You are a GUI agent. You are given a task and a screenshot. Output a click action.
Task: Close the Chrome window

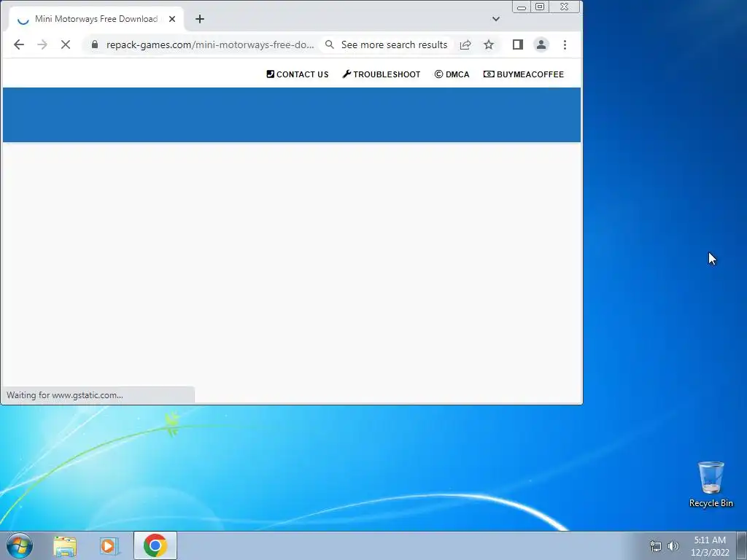pos(565,7)
